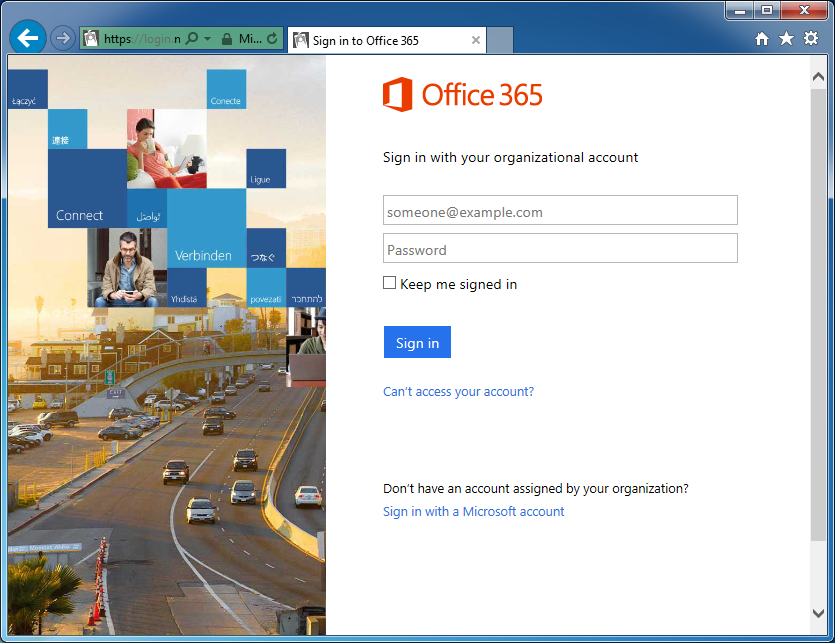Close the browser window

(804, 10)
